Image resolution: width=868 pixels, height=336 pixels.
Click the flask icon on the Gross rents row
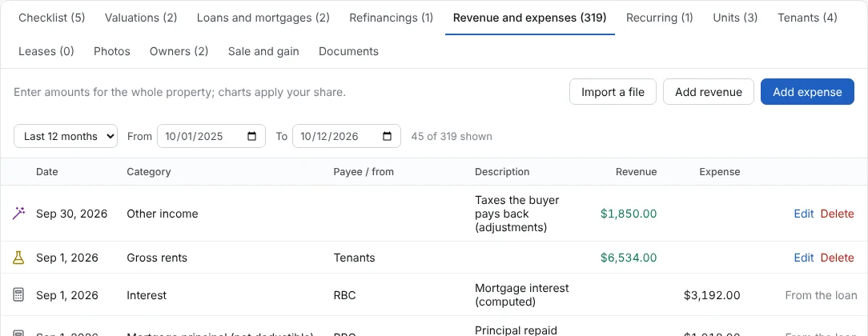tap(18, 258)
